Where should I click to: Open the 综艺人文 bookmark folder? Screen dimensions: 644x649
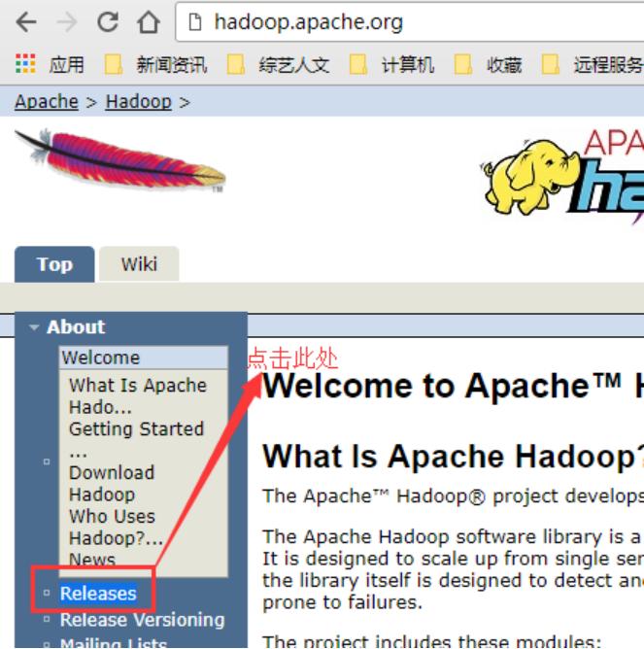[x=278, y=65]
